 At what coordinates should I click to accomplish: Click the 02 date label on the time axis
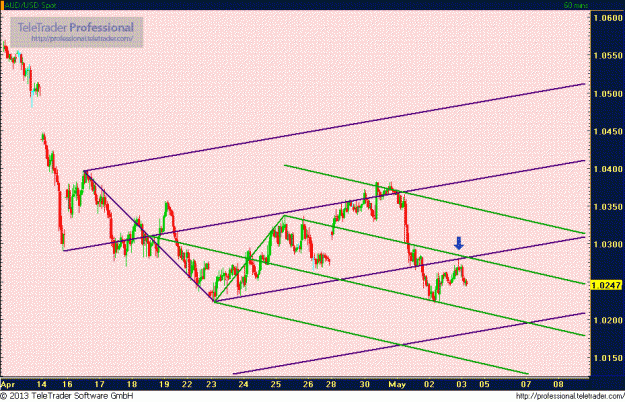click(x=429, y=384)
